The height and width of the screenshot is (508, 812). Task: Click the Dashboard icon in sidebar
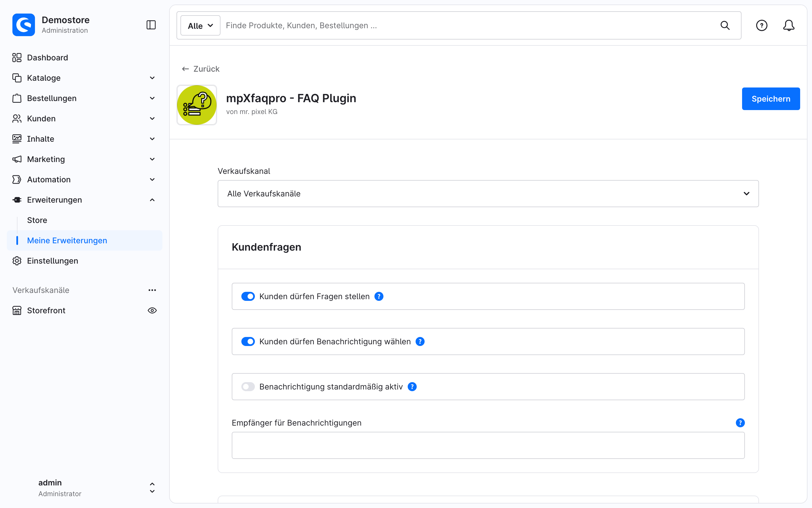[17, 58]
